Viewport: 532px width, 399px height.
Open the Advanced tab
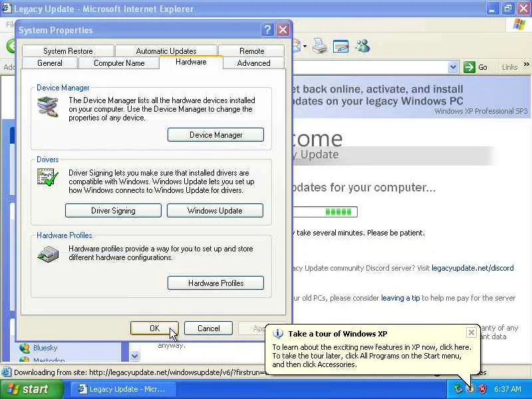(x=253, y=63)
